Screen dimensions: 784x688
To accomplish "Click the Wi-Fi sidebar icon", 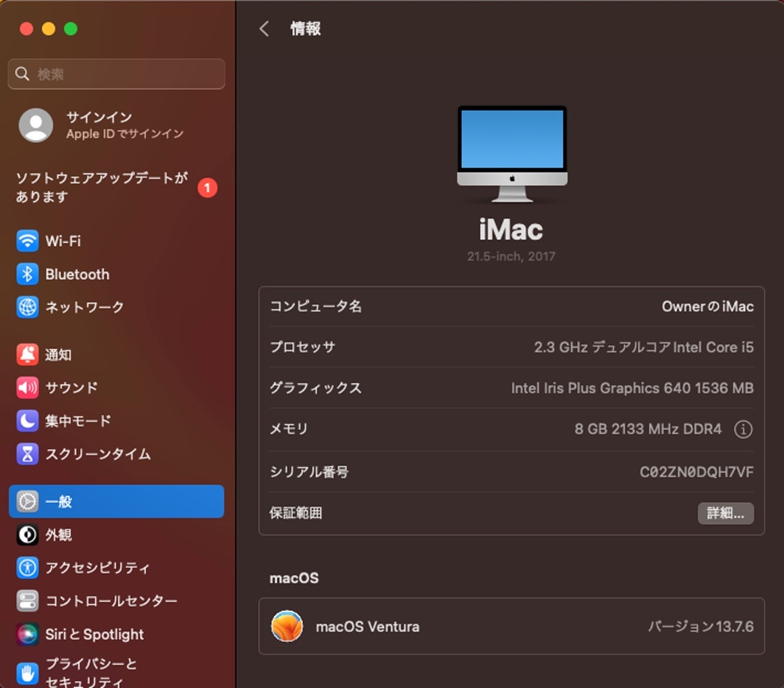I will pyautogui.click(x=28, y=241).
